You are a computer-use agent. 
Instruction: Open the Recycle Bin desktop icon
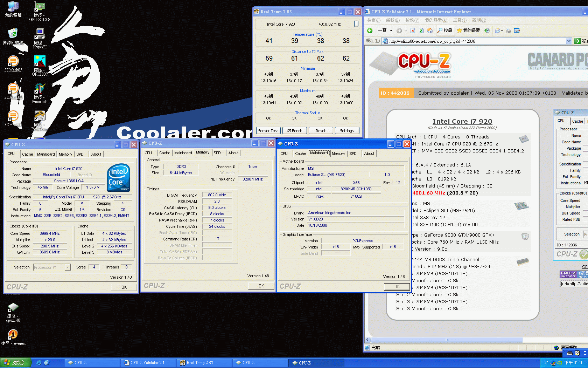(x=13, y=36)
